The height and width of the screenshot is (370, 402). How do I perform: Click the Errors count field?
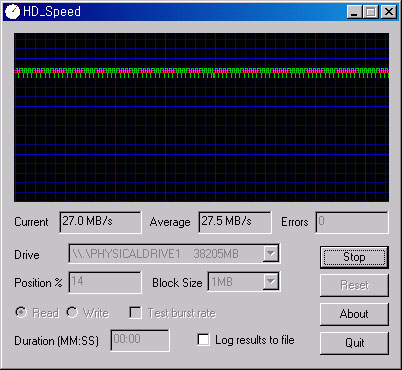[x=352, y=222]
